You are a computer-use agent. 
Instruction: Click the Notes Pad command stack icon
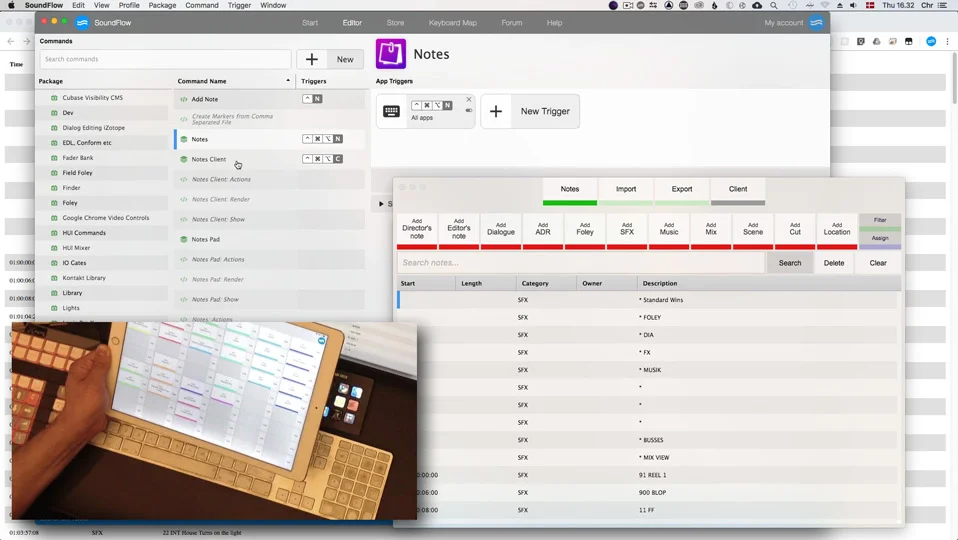(x=183, y=239)
